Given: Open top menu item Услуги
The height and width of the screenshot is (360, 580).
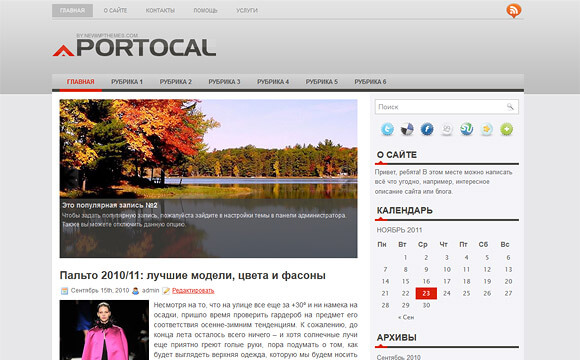Looking at the screenshot, I should coord(247,10).
